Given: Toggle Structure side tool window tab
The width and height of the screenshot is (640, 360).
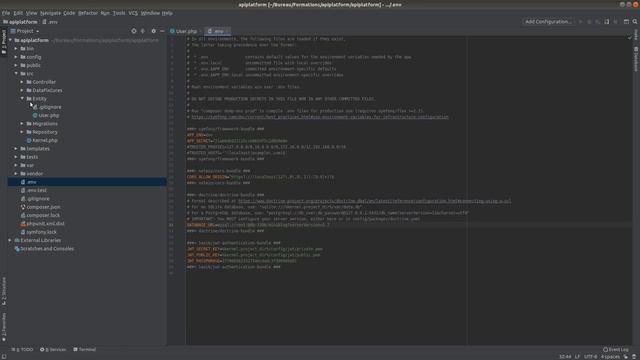Looking at the screenshot, I should (4, 291).
